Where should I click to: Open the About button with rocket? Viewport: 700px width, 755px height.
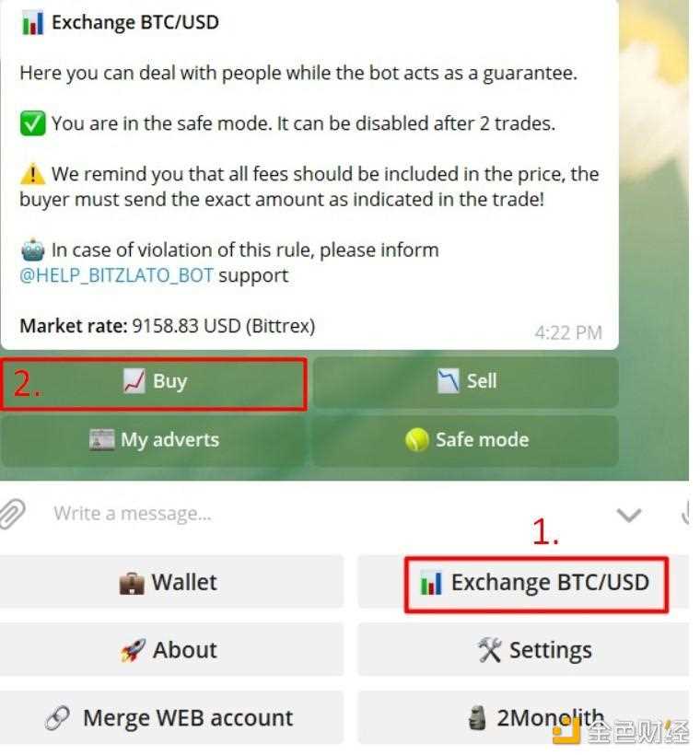pyautogui.click(x=171, y=649)
